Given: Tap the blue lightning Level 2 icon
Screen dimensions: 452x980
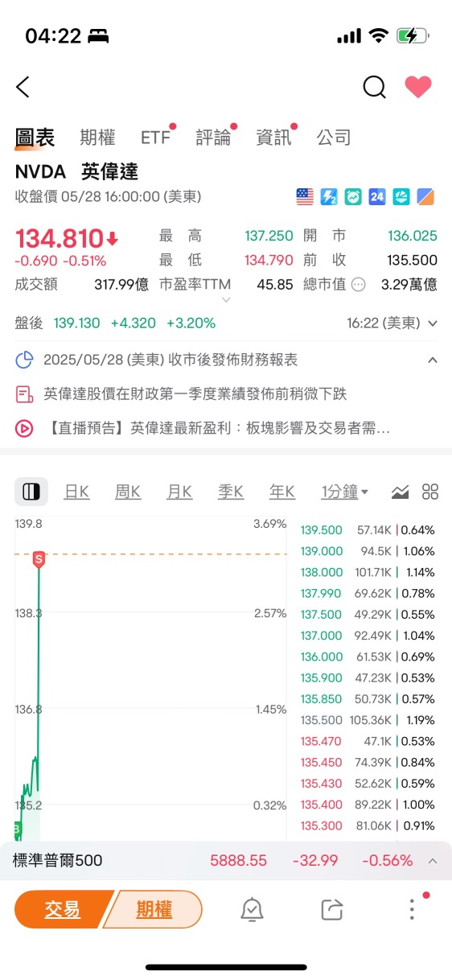Looking at the screenshot, I should coord(329,196).
